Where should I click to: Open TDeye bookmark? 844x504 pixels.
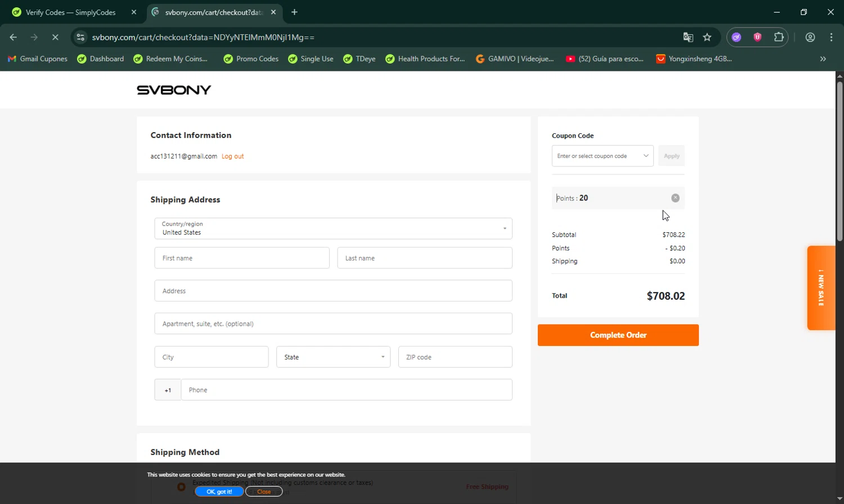(359, 58)
